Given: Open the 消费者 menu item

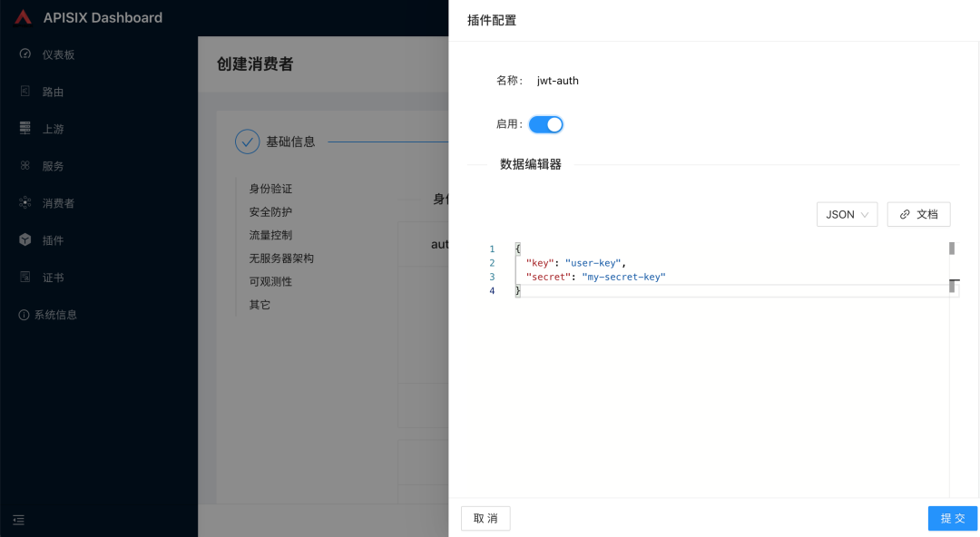Looking at the screenshot, I should [58, 203].
